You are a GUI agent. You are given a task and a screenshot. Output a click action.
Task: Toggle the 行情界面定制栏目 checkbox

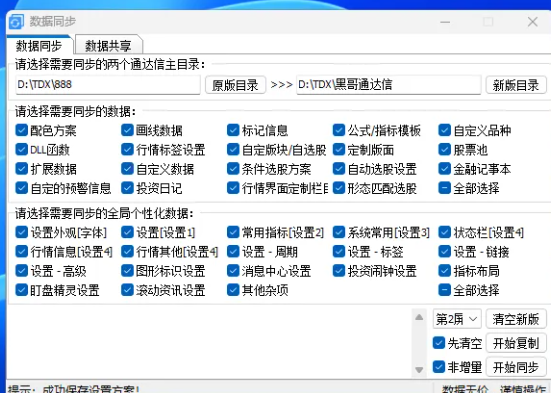233,188
